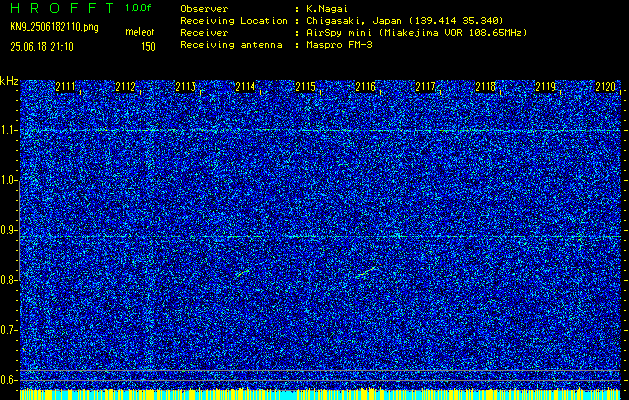Click the meteor echo streak under 2114
The width and height of the screenshot is (629, 400).
(x=243, y=274)
